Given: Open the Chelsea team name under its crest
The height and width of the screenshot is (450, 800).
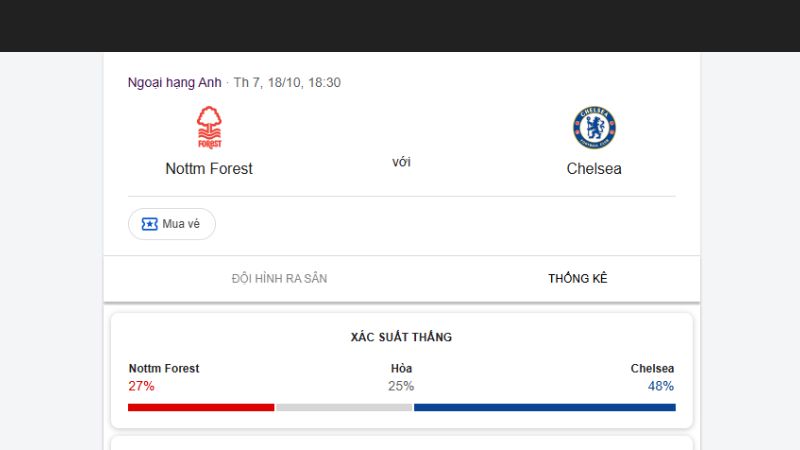Looking at the screenshot, I should (594, 169).
